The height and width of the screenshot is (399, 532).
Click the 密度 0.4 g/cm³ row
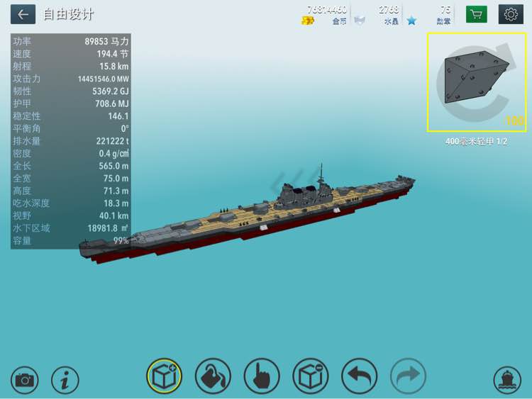(x=71, y=153)
